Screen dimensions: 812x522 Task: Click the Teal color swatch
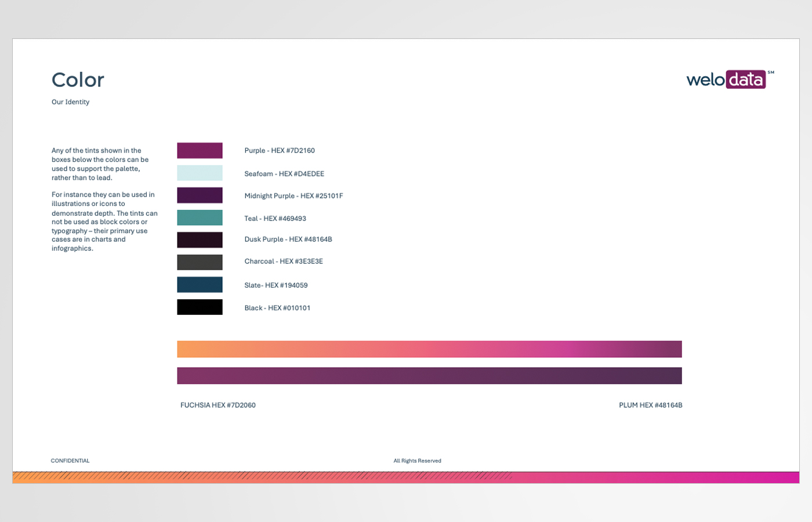point(200,217)
